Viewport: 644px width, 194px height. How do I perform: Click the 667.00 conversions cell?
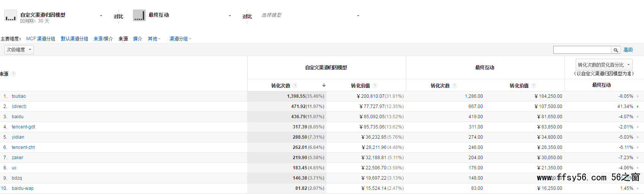(x=476, y=106)
